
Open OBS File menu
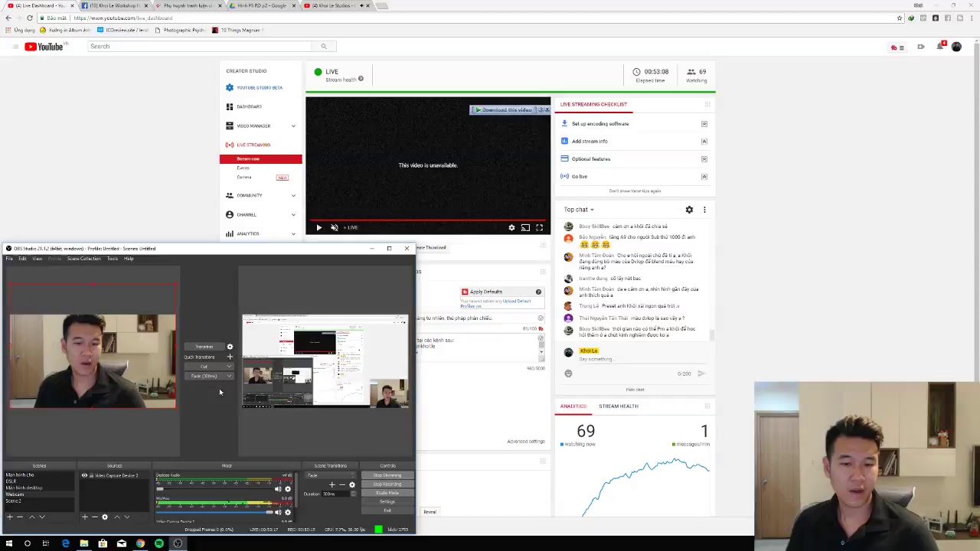pyautogui.click(x=9, y=259)
